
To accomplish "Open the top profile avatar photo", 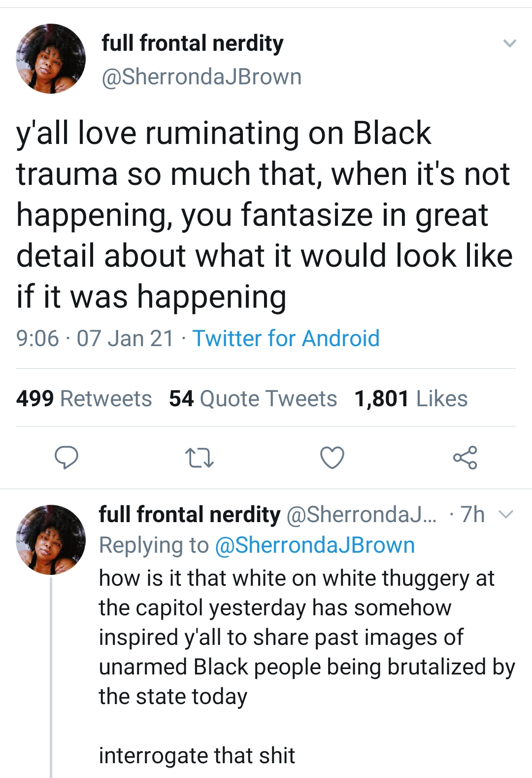I will click(x=51, y=59).
